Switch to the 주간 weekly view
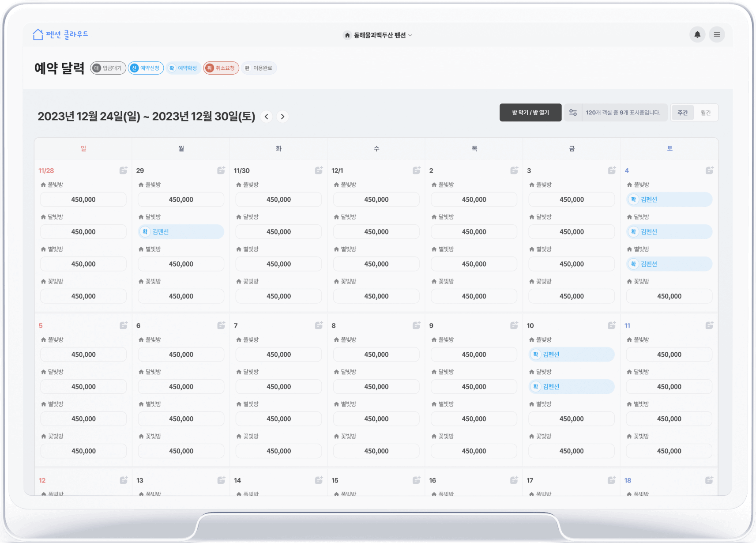756x543 pixels. click(x=683, y=113)
